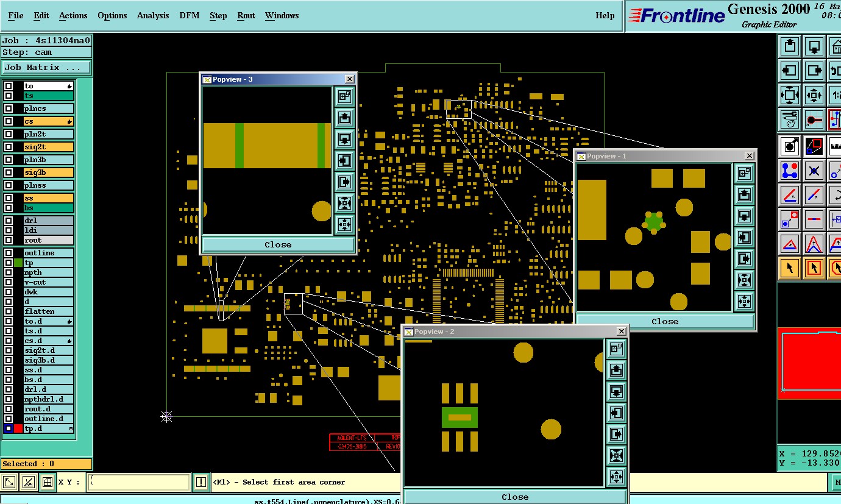
Task: Click the ruler measure icon
Action: pos(834,146)
